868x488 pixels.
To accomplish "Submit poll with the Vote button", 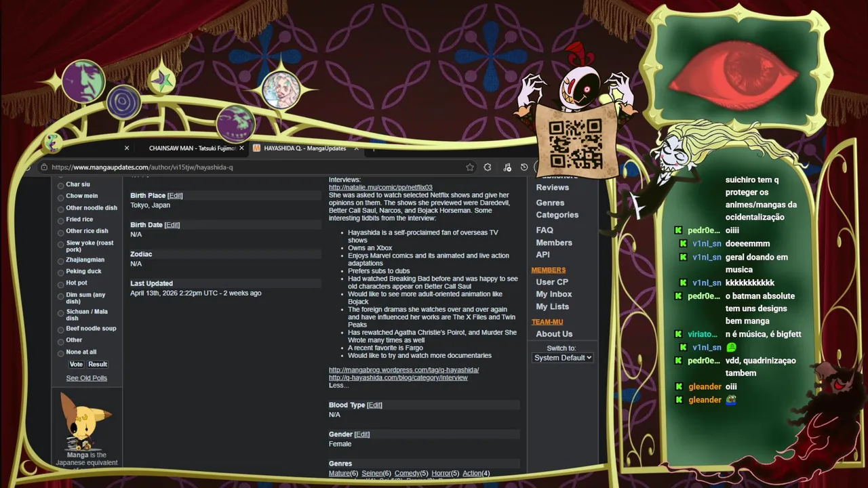I will coord(76,365).
